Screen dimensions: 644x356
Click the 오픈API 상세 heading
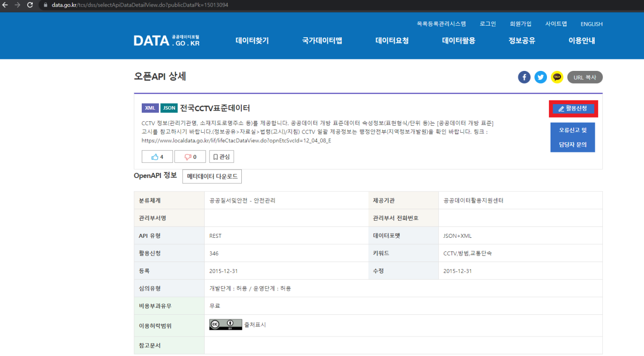[x=160, y=76]
